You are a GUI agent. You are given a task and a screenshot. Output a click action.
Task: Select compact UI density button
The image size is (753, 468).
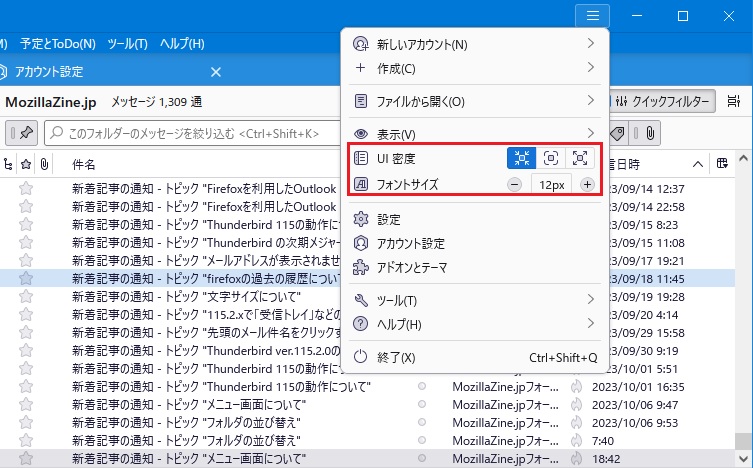[x=522, y=159]
